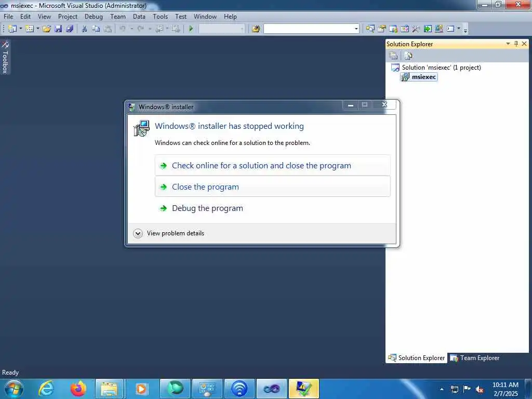Switch to the Solution Explorer bottom tab

tap(416, 358)
